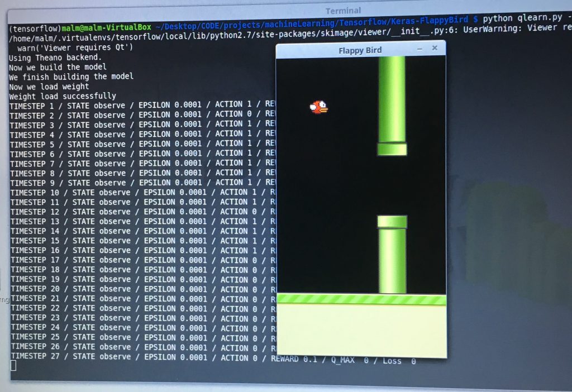Image resolution: width=572 pixels, height=392 pixels.
Task: Click 'We finish building the model' line
Action: [x=71, y=77]
